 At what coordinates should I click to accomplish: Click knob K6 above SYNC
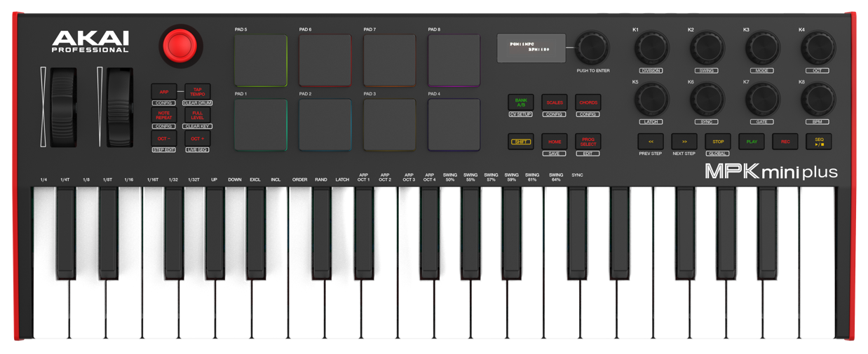(x=707, y=100)
